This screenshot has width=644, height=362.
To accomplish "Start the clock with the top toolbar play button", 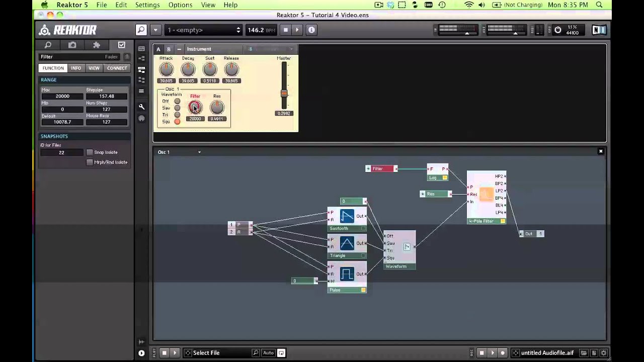I will pyautogui.click(x=297, y=30).
